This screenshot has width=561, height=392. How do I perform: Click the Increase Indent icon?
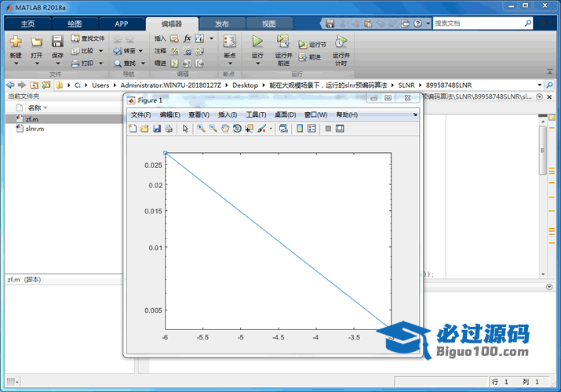187,64
